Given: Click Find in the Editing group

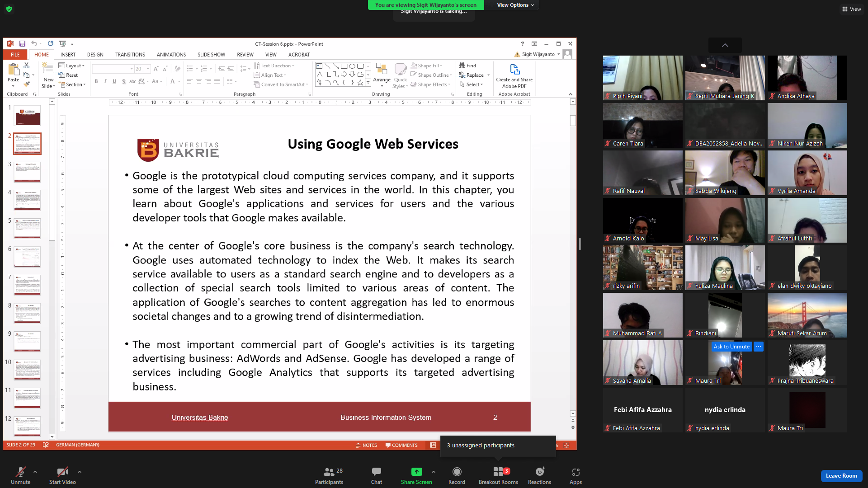Looking at the screenshot, I should [x=467, y=66].
